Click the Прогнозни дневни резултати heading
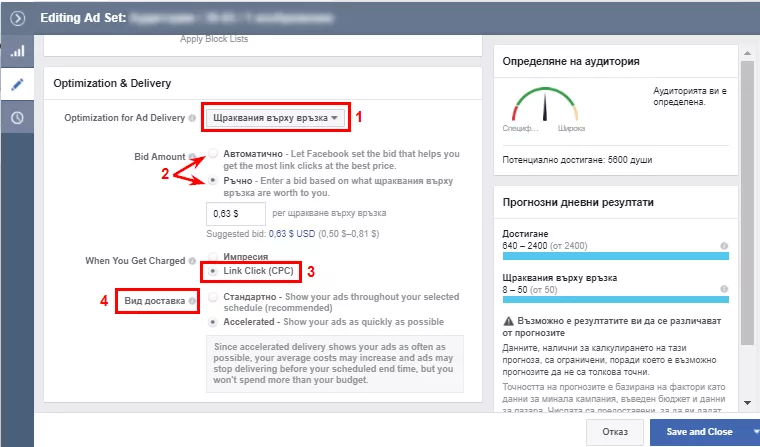The height and width of the screenshot is (447, 760). pyautogui.click(x=578, y=202)
